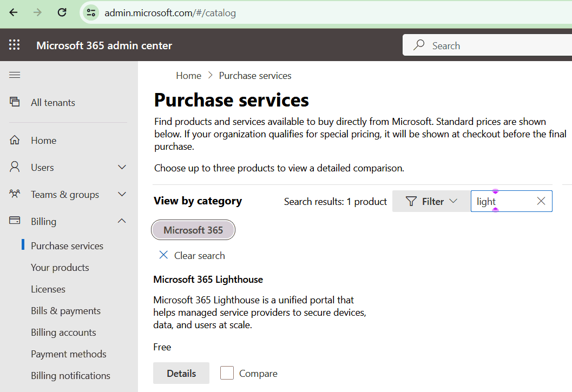Open Details for Microsoft 365 Lighthouse
Screen dimensions: 572x392
pyautogui.click(x=181, y=373)
